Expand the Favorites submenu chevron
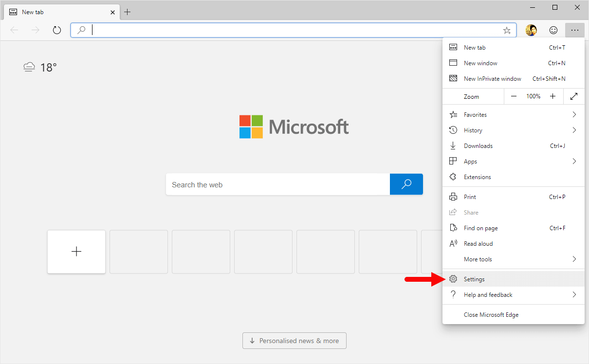The width and height of the screenshot is (589, 364). (574, 114)
